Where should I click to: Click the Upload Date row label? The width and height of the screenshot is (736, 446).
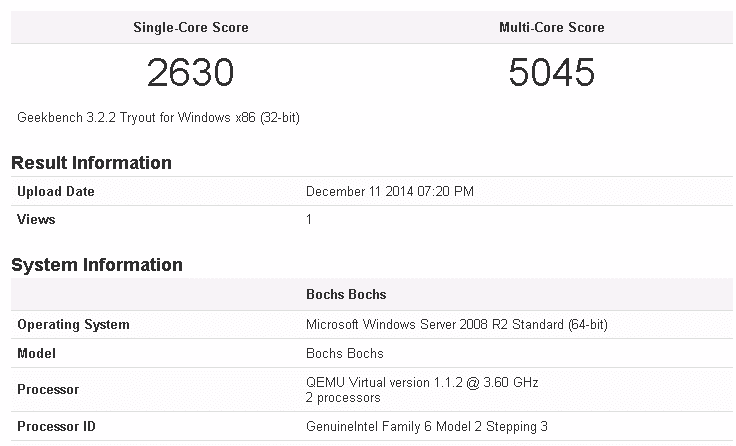56,191
